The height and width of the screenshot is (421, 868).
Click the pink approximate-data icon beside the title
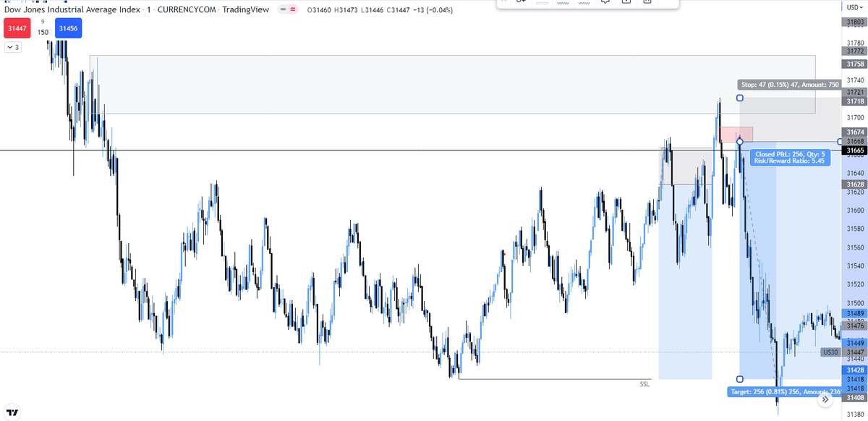294,9
